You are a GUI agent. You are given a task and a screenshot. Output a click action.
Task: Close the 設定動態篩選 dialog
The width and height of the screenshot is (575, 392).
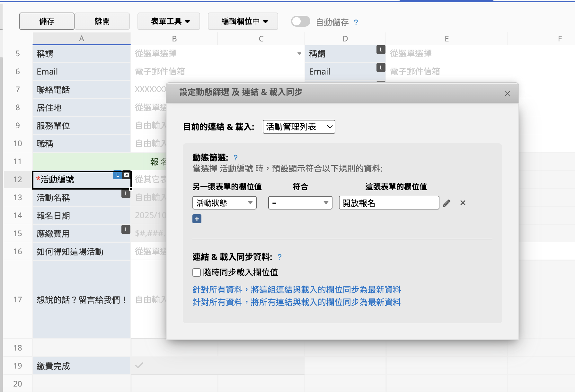click(507, 94)
